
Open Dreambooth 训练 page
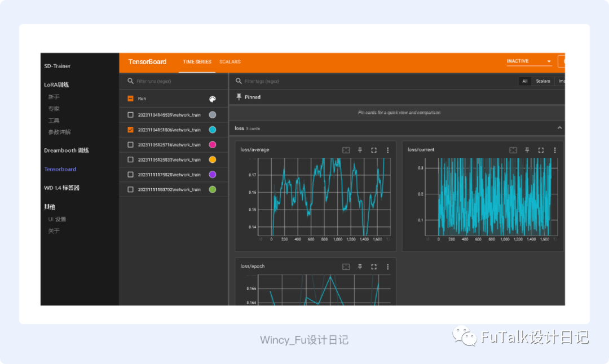[67, 150]
